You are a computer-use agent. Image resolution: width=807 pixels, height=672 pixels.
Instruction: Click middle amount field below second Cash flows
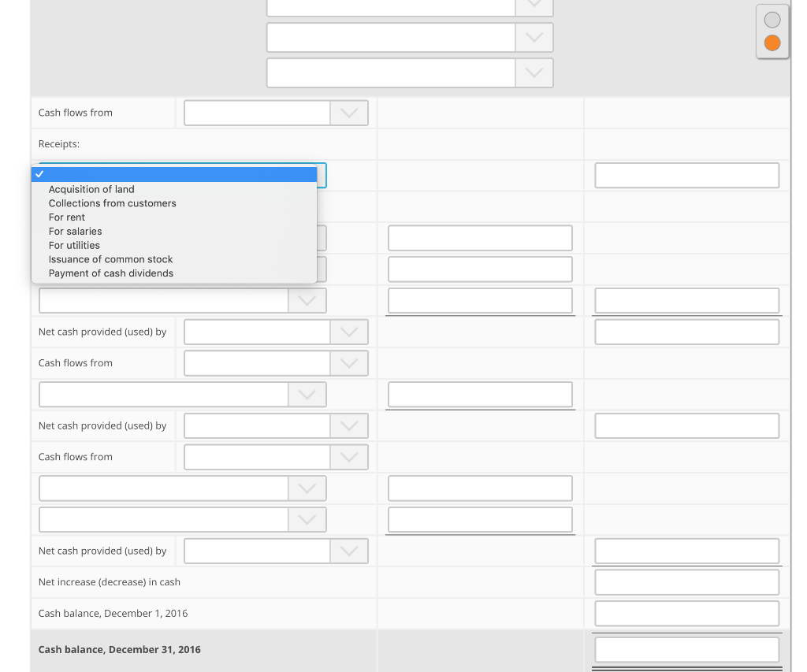[x=480, y=395]
